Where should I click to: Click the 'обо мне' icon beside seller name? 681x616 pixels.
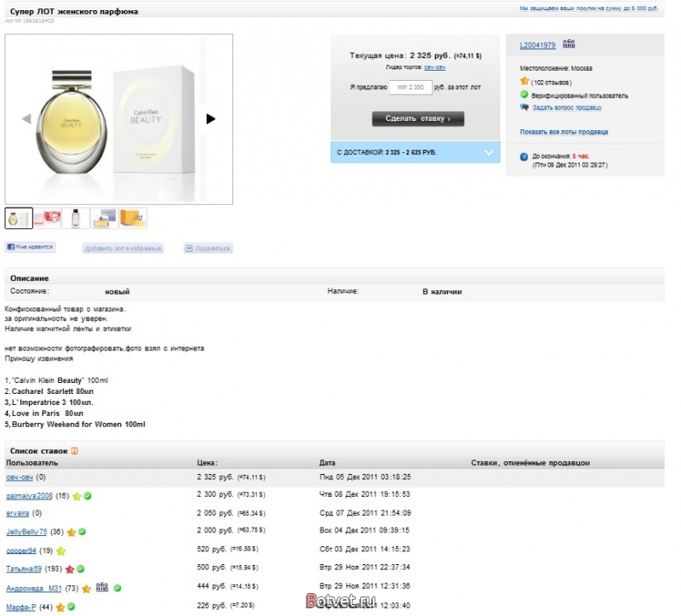click(569, 44)
